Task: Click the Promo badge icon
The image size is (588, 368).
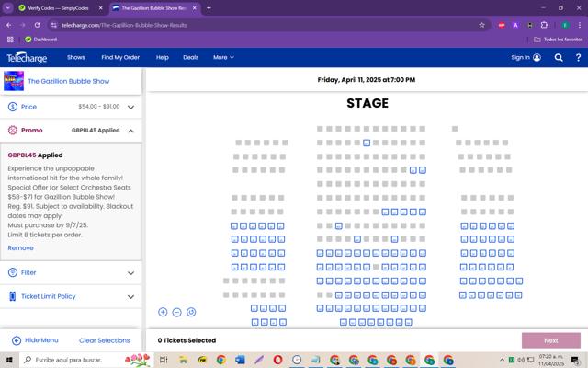Action: [x=13, y=131]
